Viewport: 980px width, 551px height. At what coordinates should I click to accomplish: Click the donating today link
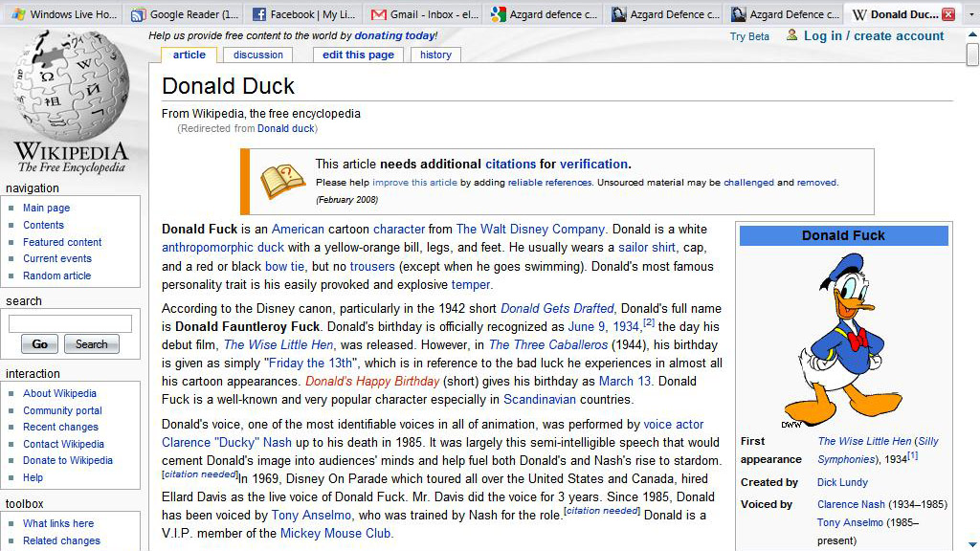coord(395,35)
